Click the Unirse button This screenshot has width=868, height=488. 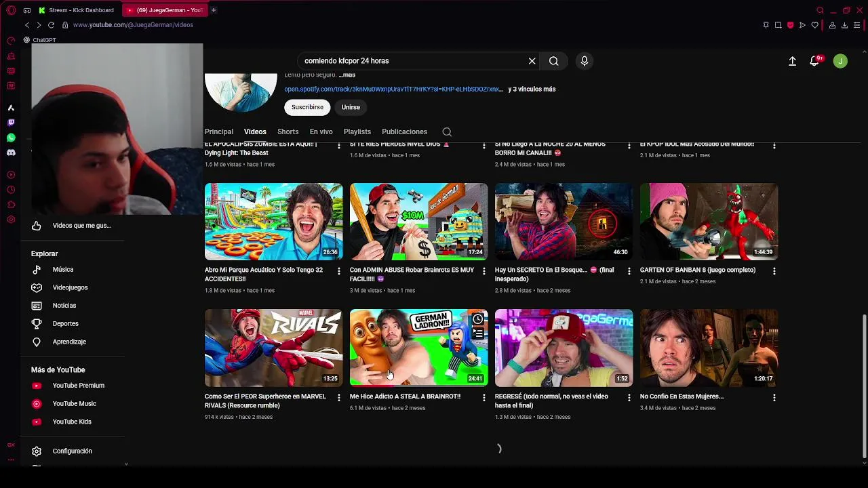pyautogui.click(x=351, y=107)
